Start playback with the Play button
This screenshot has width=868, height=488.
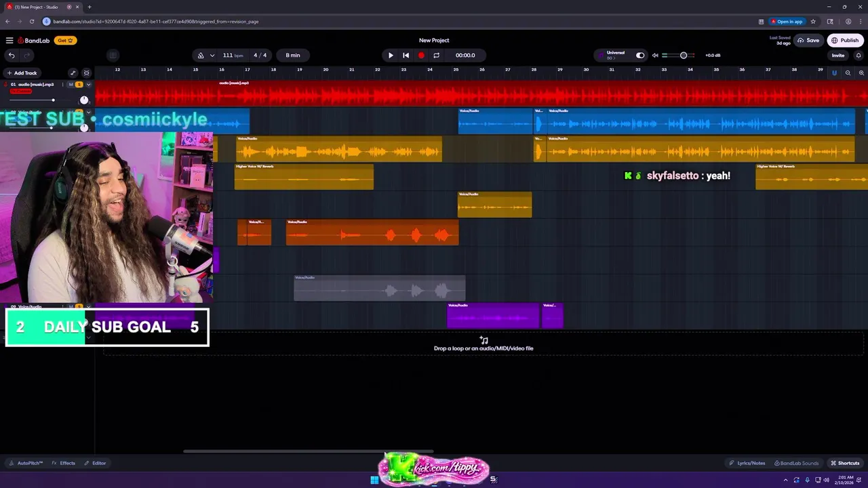[x=391, y=56]
